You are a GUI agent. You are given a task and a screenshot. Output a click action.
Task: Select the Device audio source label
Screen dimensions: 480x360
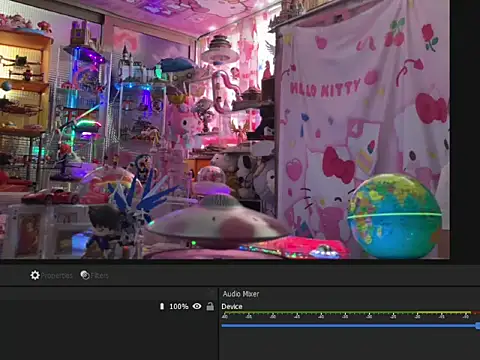tap(232, 306)
